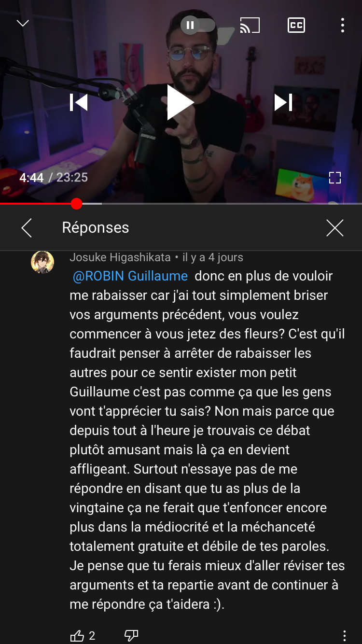
Task: Go back from Réponses with left arrow
Action: 27,228
